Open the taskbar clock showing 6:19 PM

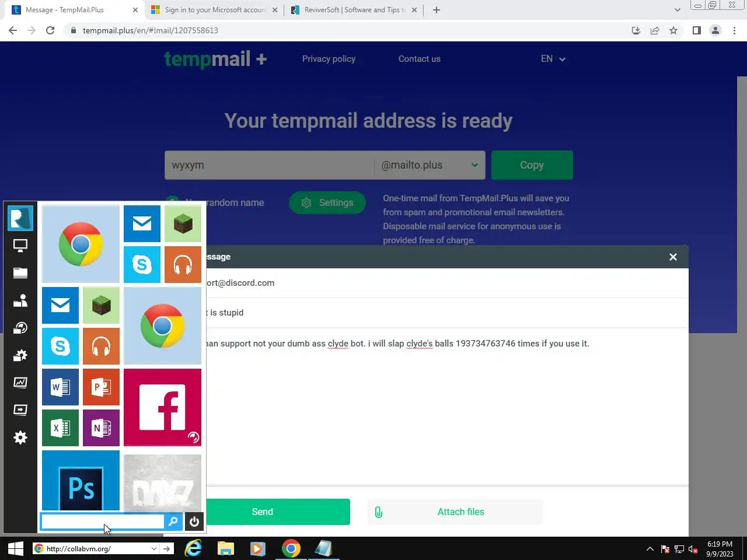point(720,549)
